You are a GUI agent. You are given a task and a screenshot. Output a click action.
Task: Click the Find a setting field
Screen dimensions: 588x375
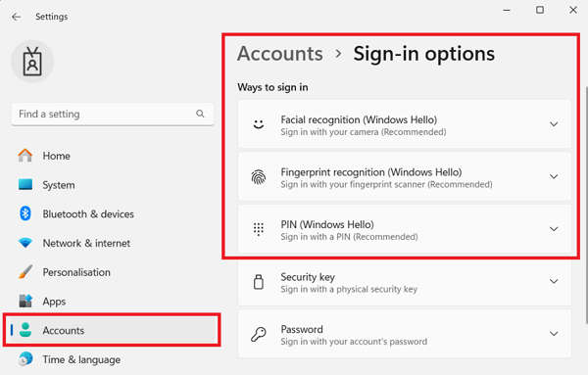point(113,114)
